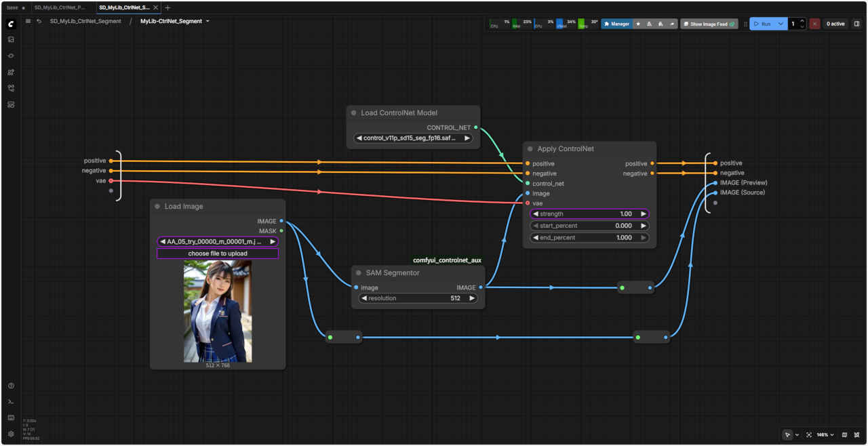
Task: Click the fit view icon near zoom
Action: coord(809,434)
